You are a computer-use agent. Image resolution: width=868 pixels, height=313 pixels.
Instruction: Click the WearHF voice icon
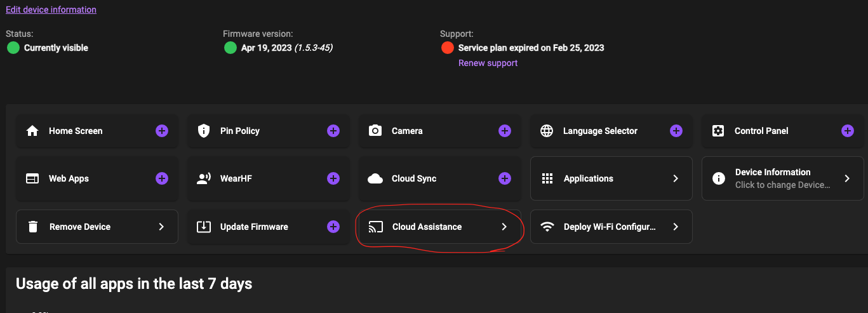click(204, 178)
